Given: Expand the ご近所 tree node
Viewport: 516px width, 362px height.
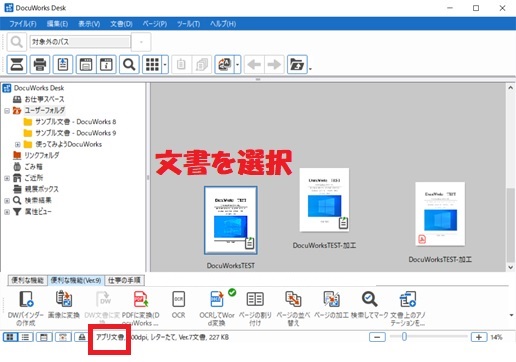Looking at the screenshot, I should click(x=7, y=178).
